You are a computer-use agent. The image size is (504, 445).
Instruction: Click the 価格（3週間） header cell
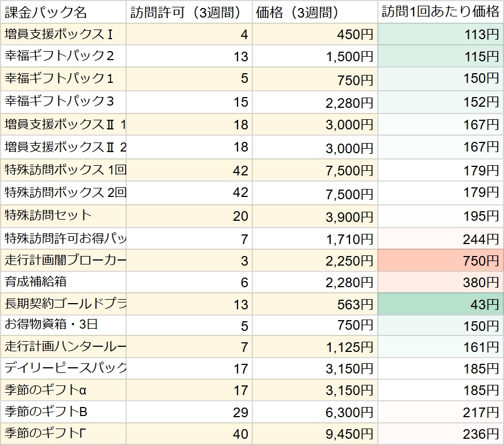click(x=315, y=12)
